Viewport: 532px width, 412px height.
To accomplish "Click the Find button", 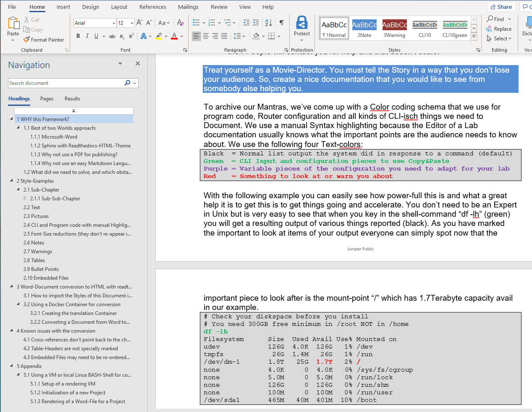I will click(x=499, y=19).
